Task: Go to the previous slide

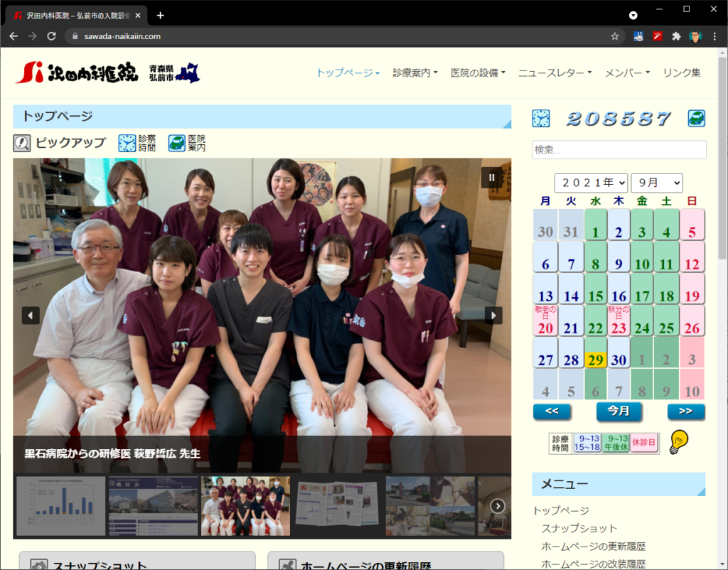Action: tap(30, 316)
